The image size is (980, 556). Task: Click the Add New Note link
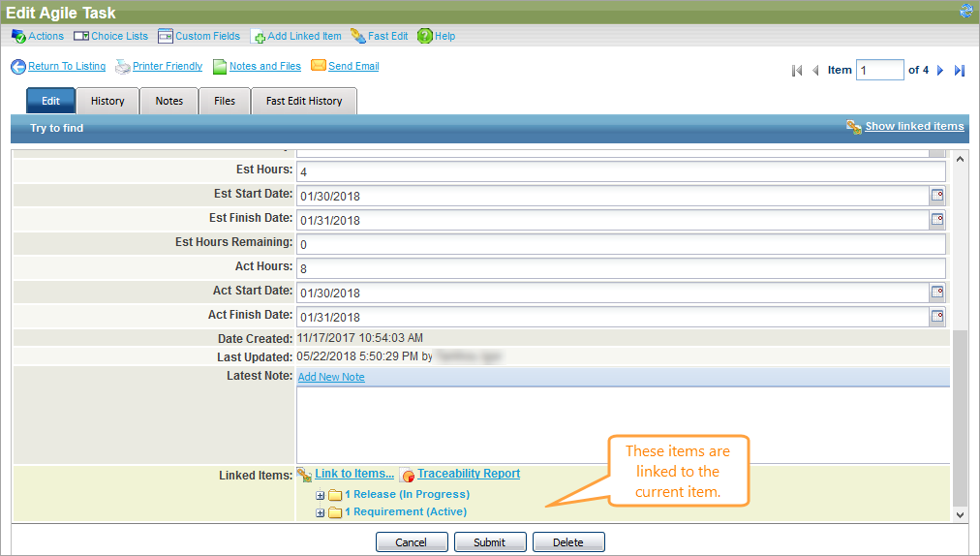[331, 377]
